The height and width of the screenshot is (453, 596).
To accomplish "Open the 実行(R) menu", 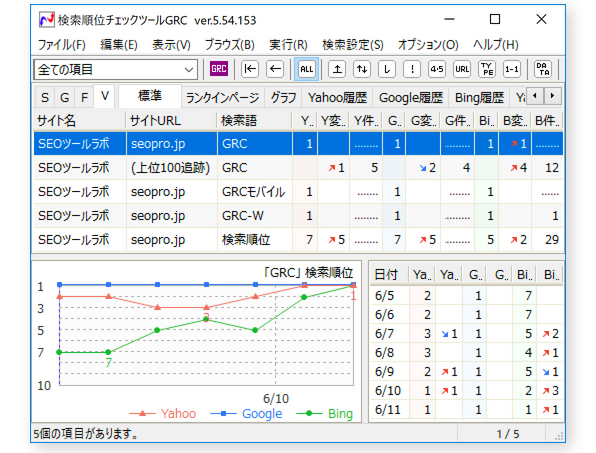I will [288, 45].
